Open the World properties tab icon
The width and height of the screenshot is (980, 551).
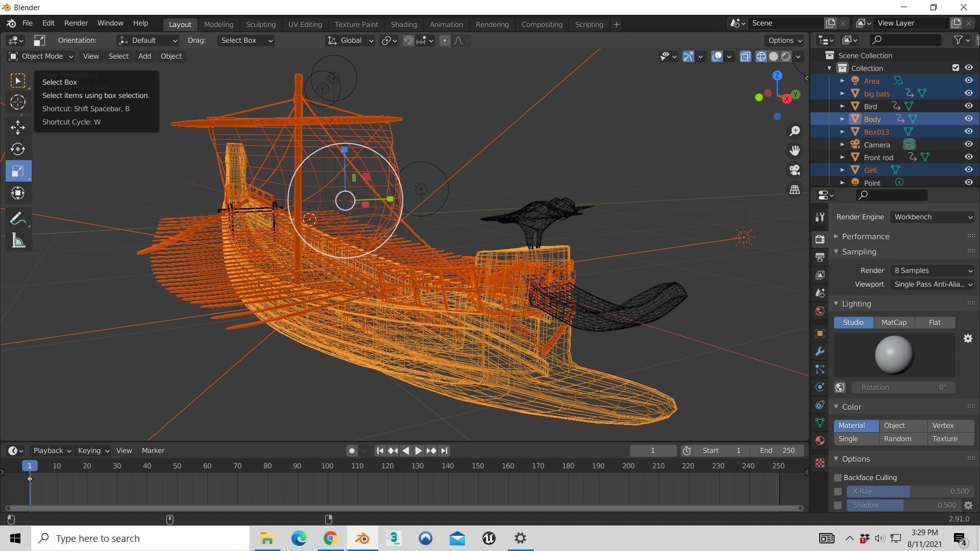[820, 311]
